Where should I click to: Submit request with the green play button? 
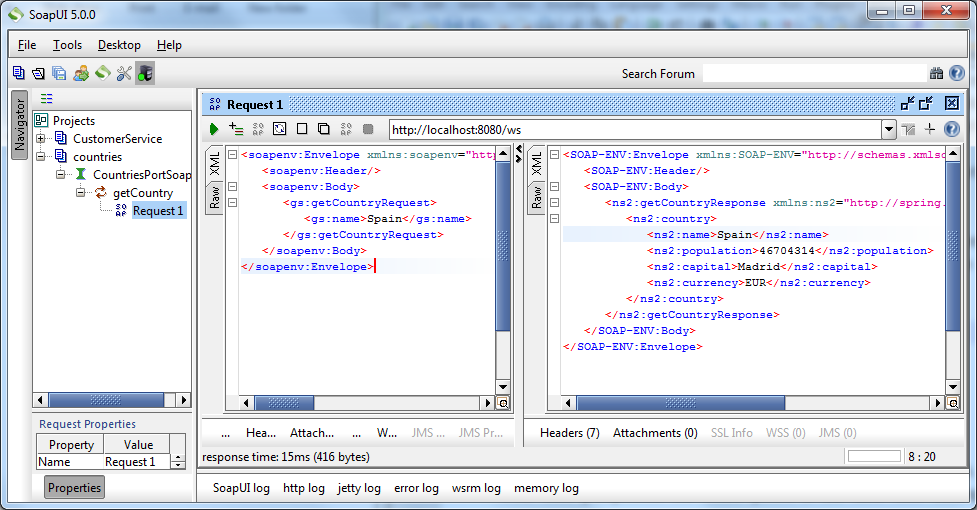pyautogui.click(x=214, y=129)
